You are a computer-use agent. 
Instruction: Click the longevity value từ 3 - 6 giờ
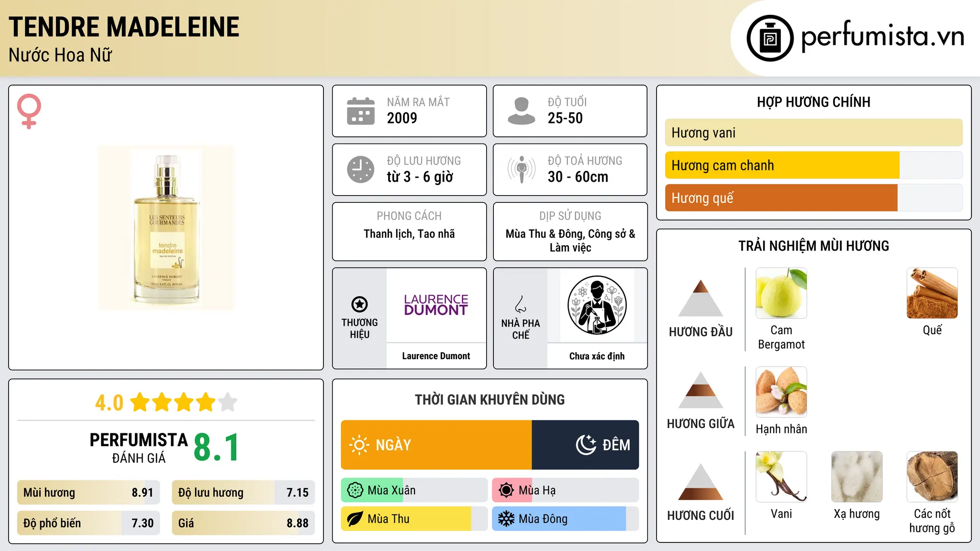click(x=420, y=177)
